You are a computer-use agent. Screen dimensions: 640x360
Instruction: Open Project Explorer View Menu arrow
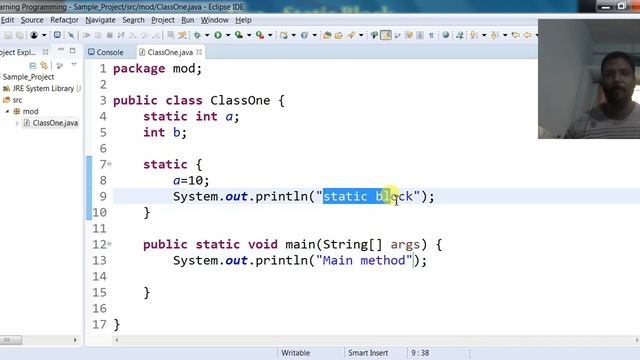point(74,65)
